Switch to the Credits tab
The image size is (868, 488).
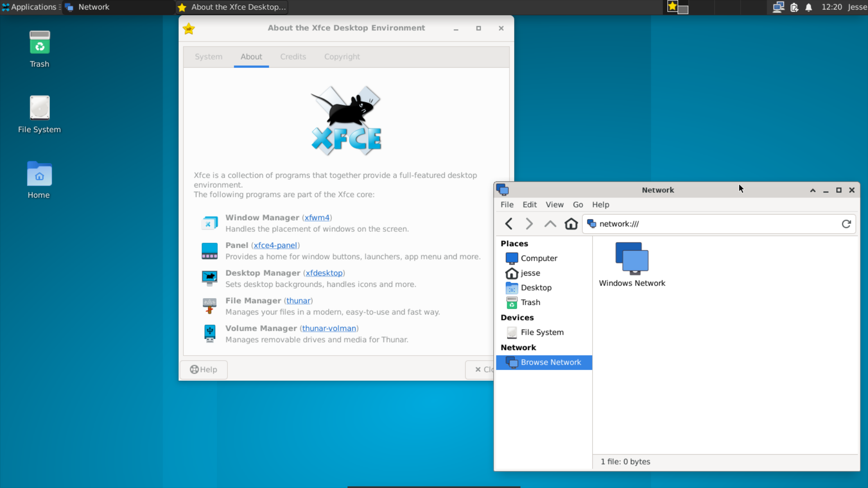click(293, 57)
